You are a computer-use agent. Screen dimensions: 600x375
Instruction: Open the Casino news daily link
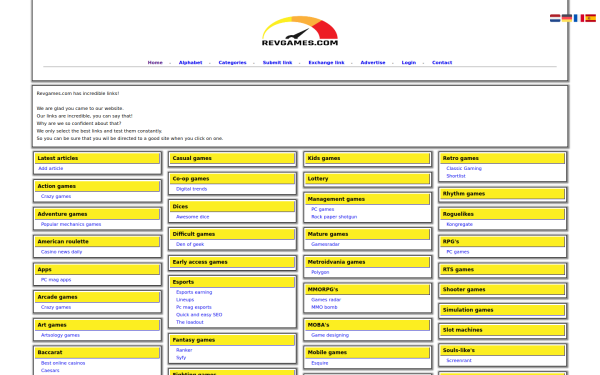61,252
